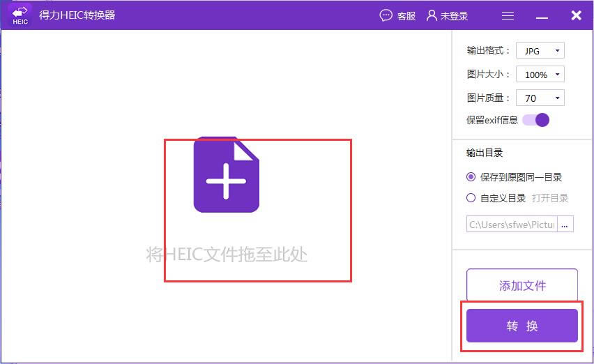Click the 转换 convert button

522,326
